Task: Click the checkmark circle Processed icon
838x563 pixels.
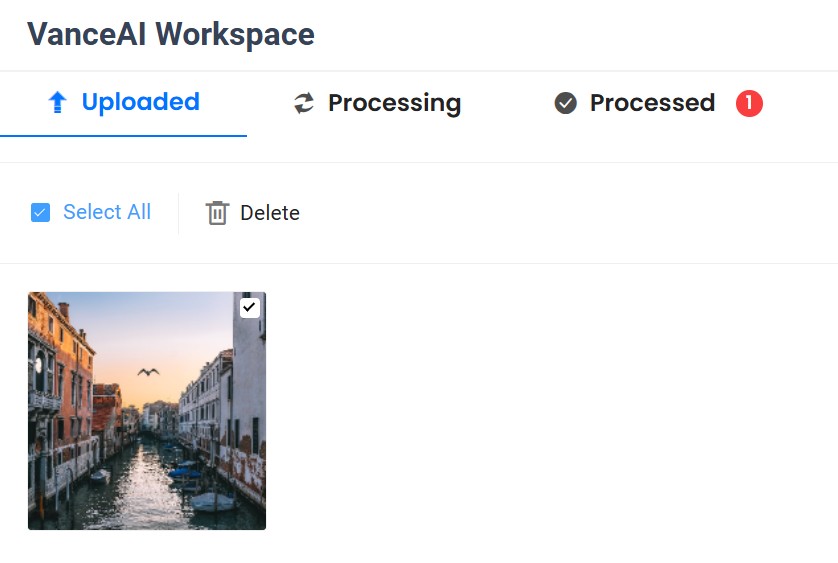Action: click(x=566, y=103)
